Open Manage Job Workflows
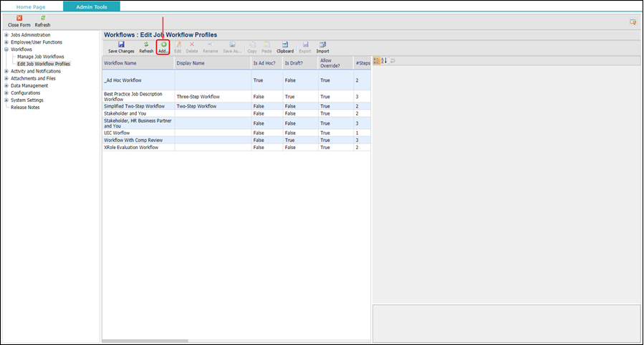This screenshot has width=644, height=345. coord(41,57)
